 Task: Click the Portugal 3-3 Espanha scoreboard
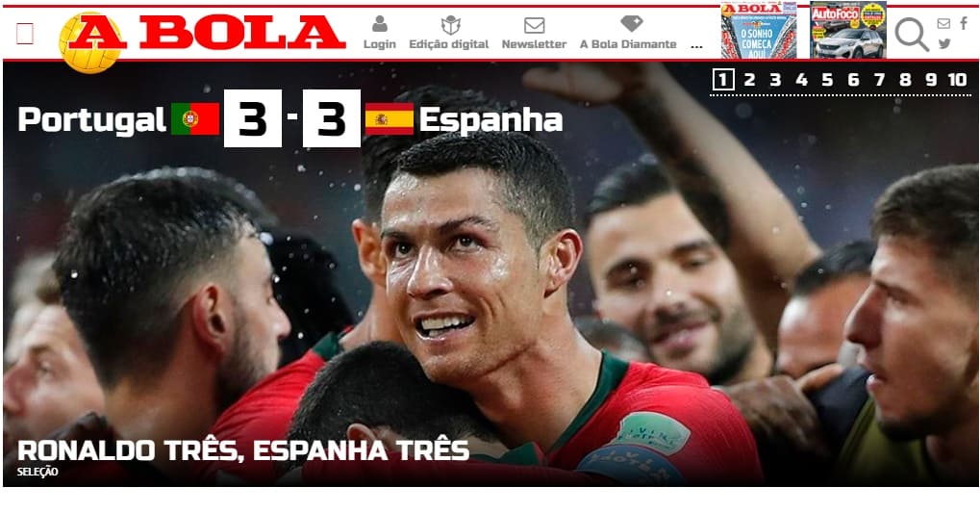(x=290, y=118)
